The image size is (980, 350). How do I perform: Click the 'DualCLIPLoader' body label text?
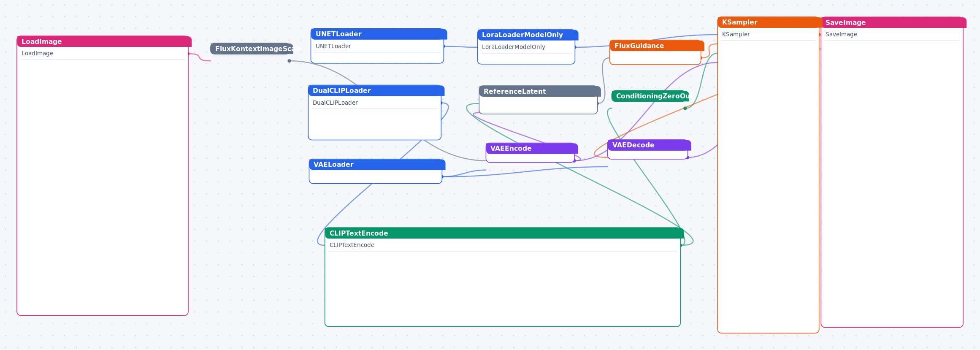[335, 103]
